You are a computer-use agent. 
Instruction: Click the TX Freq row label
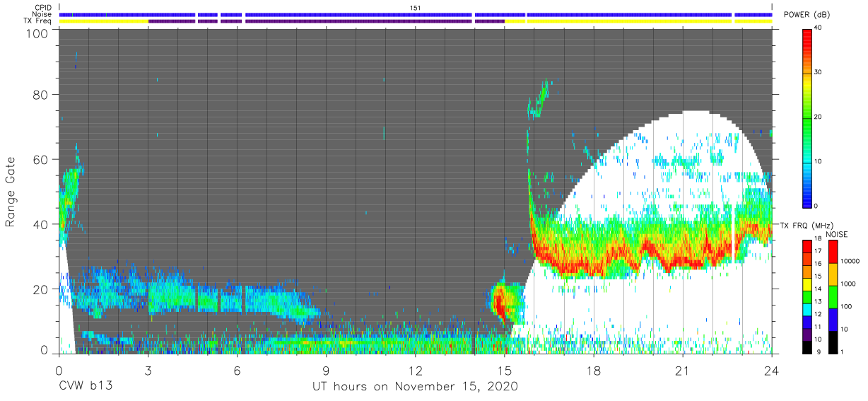tap(37, 21)
